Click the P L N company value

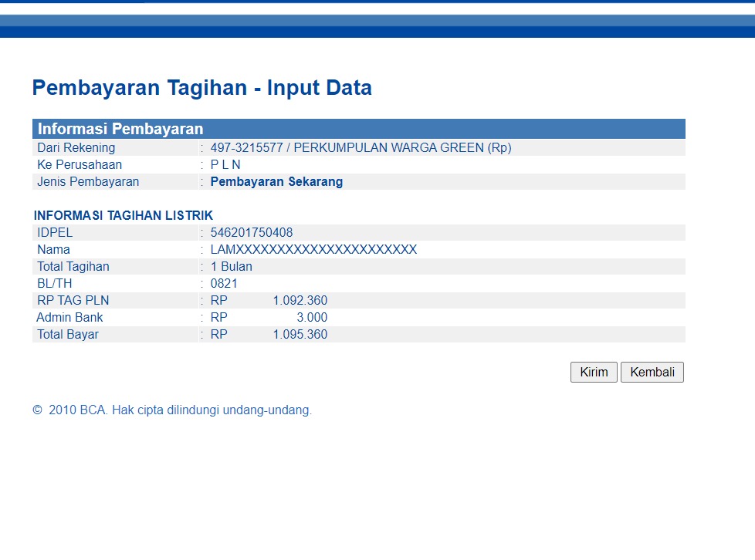[x=225, y=165]
